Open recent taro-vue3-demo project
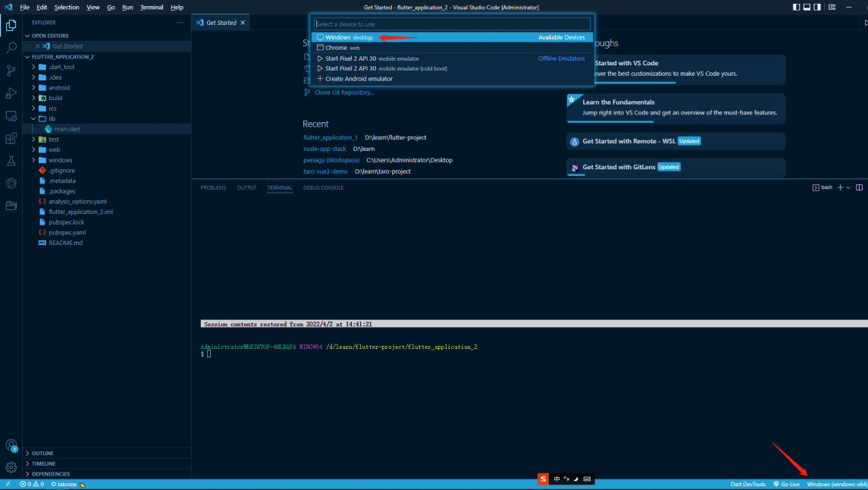This screenshot has height=490, width=868. point(325,171)
